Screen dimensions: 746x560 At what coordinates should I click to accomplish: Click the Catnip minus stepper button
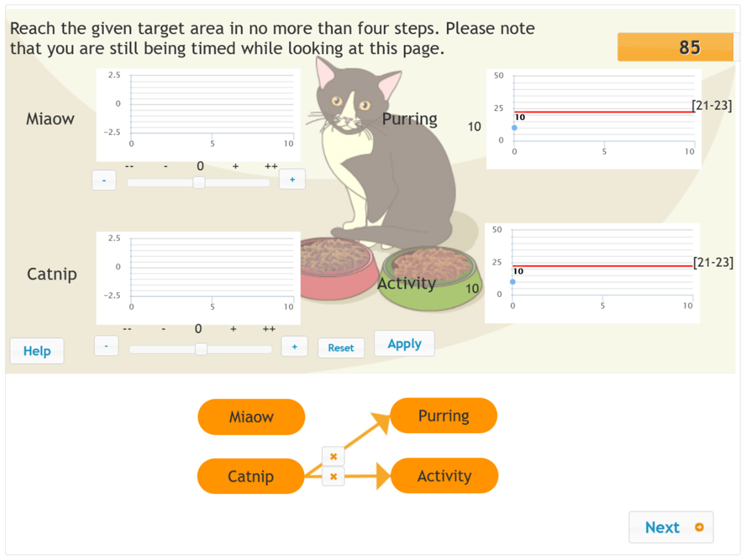pos(106,346)
